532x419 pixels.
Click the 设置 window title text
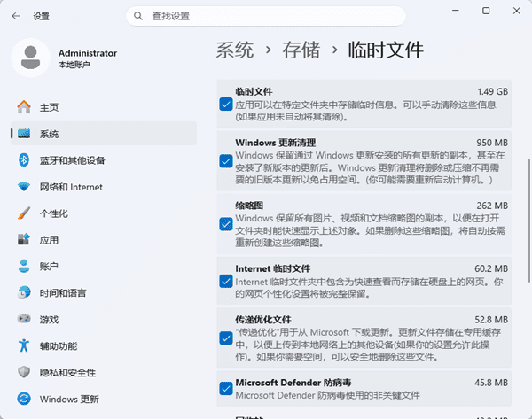(42, 16)
